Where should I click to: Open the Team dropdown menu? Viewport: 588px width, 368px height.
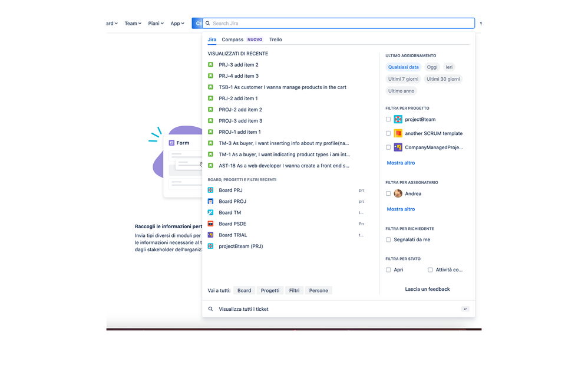(133, 23)
